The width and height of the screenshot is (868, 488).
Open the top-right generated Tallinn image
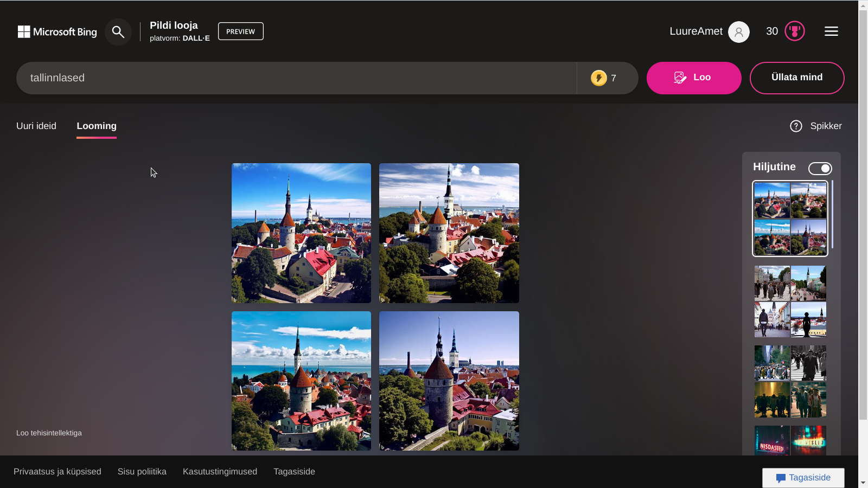coord(449,233)
